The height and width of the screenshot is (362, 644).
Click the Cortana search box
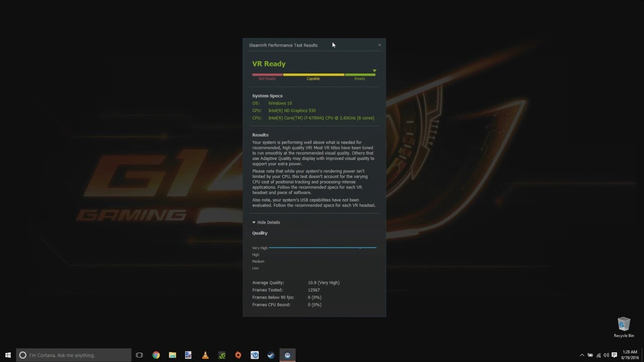click(73, 355)
